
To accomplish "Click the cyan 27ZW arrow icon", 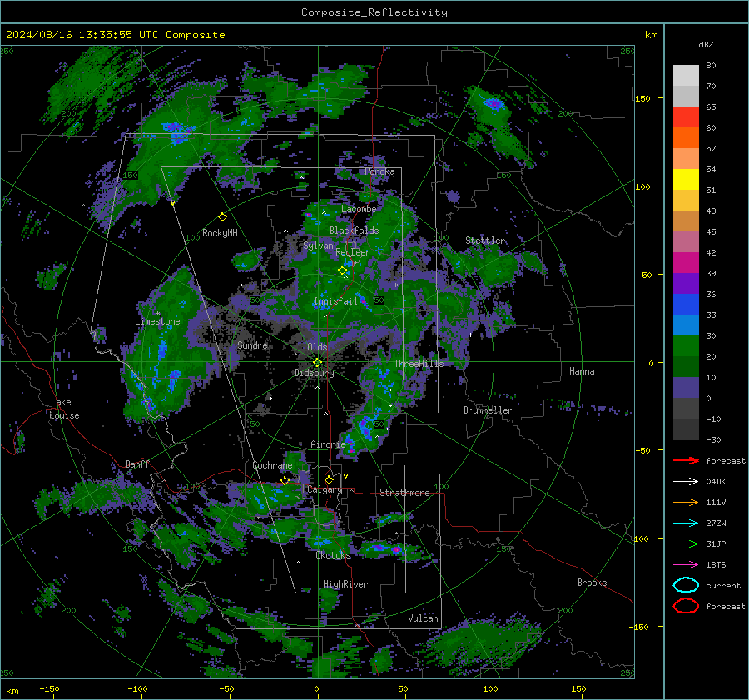I will (x=686, y=524).
